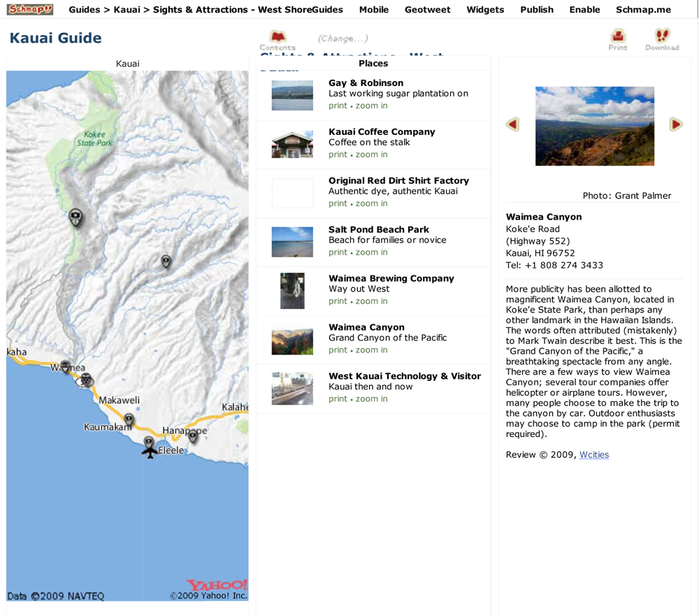Open Waimea Canyon place entry

366,327
